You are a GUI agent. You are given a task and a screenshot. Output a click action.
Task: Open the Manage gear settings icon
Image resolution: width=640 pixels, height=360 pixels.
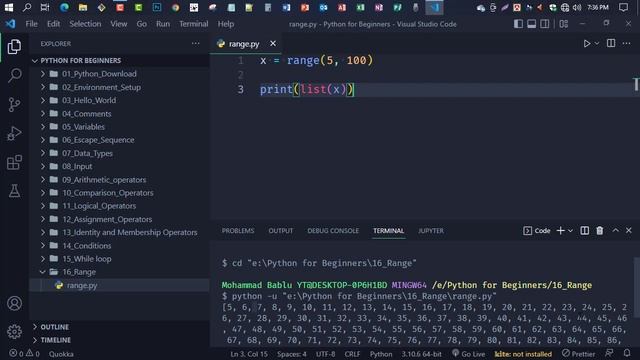click(14, 331)
